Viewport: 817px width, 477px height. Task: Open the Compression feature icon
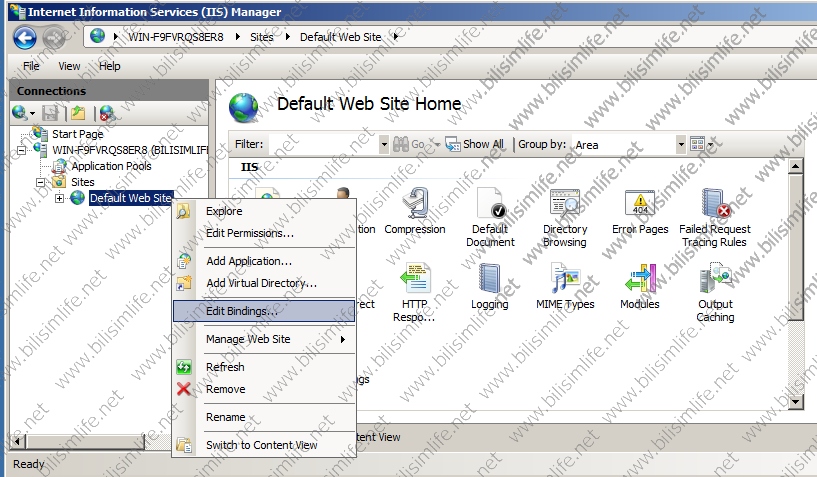pyautogui.click(x=415, y=212)
